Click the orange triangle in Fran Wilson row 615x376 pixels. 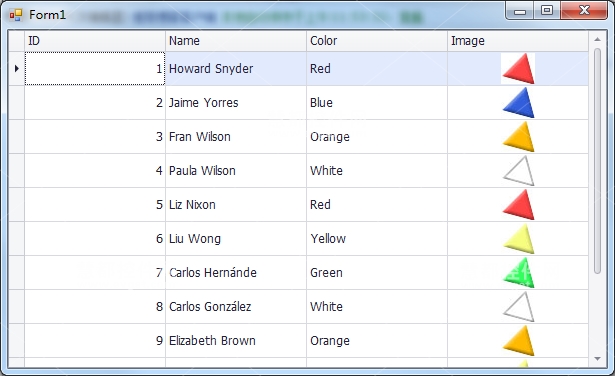518,137
